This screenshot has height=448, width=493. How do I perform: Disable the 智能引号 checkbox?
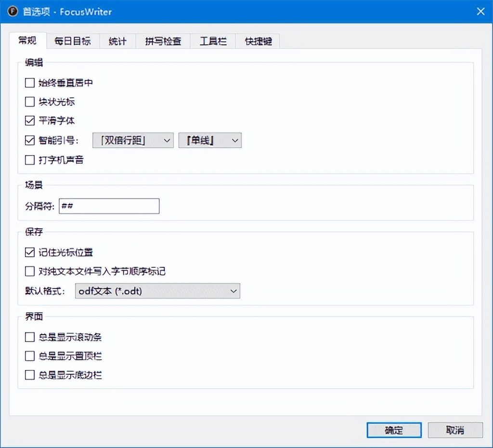point(29,140)
